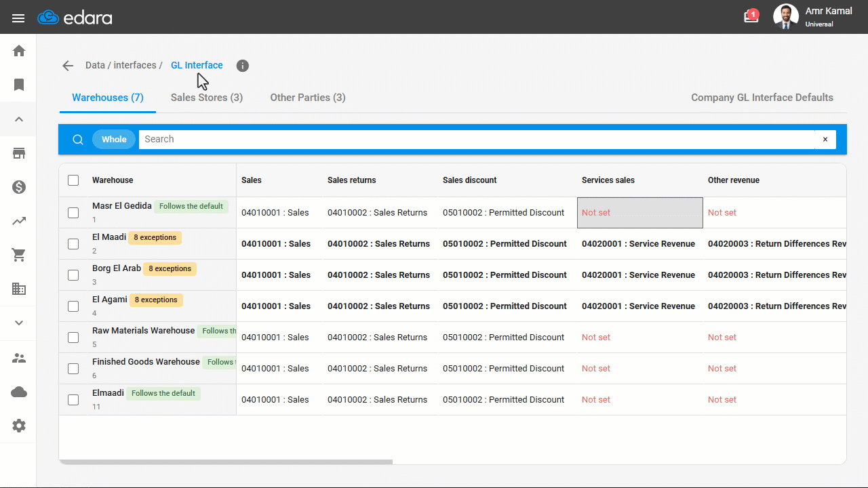The image size is (868, 488).
Task: Show info icon beside GL Interface
Action: (243, 66)
